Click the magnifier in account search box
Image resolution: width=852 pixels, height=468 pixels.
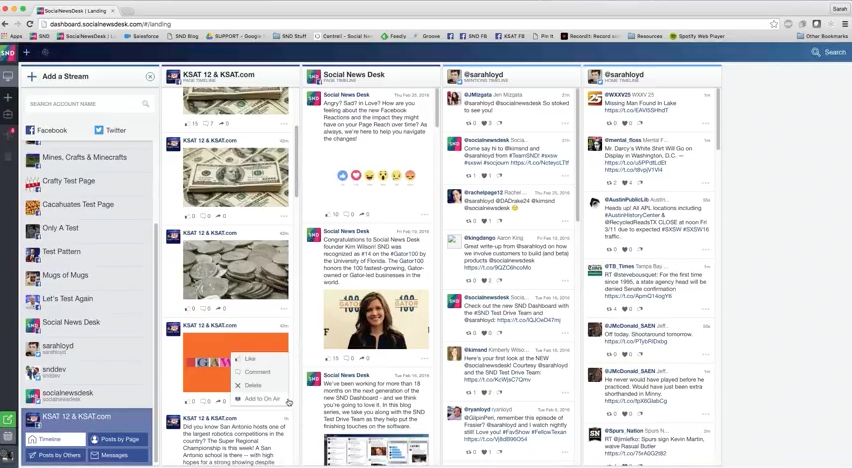point(146,104)
